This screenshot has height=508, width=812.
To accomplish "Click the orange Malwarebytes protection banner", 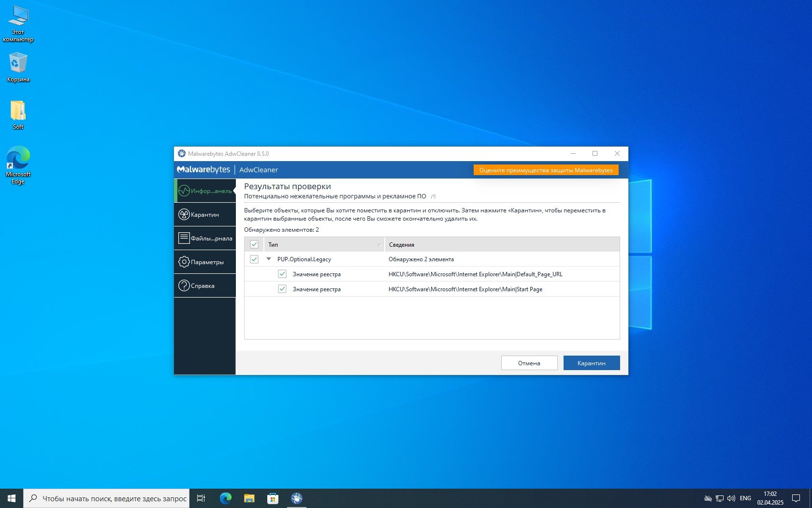I will pyautogui.click(x=546, y=170).
